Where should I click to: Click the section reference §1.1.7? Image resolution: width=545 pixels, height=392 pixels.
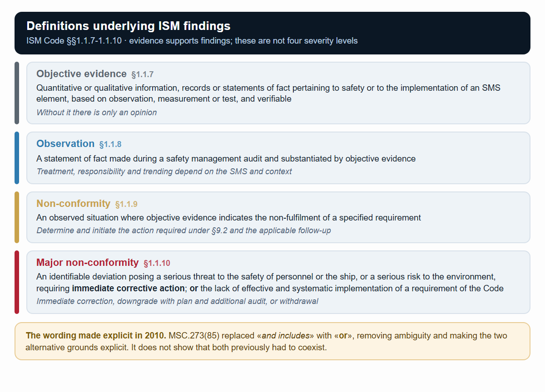click(143, 74)
